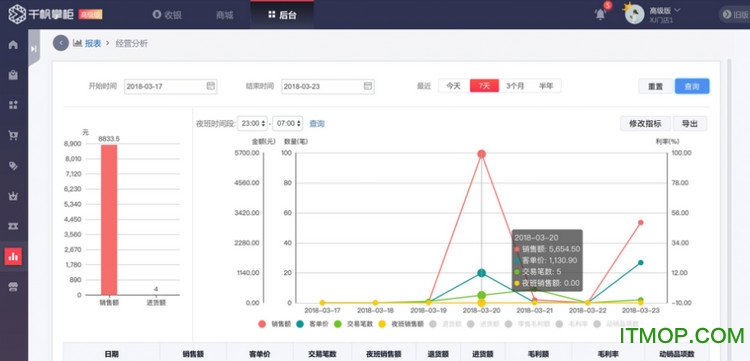Image resolution: width=750 pixels, height=361 pixels.
Task: Expand the sidebar with the arrow tab
Action: [33, 48]
